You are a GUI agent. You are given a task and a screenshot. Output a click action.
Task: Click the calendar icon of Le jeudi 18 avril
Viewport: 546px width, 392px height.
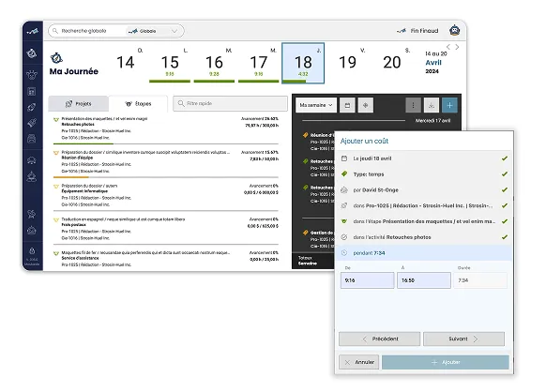tap(344, 158)
